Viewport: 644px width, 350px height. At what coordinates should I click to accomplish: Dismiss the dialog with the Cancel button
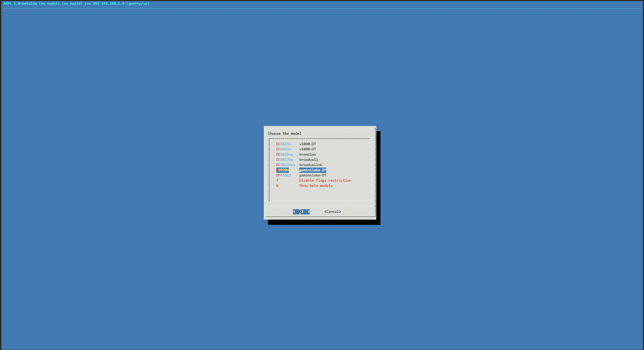[333, 212]
